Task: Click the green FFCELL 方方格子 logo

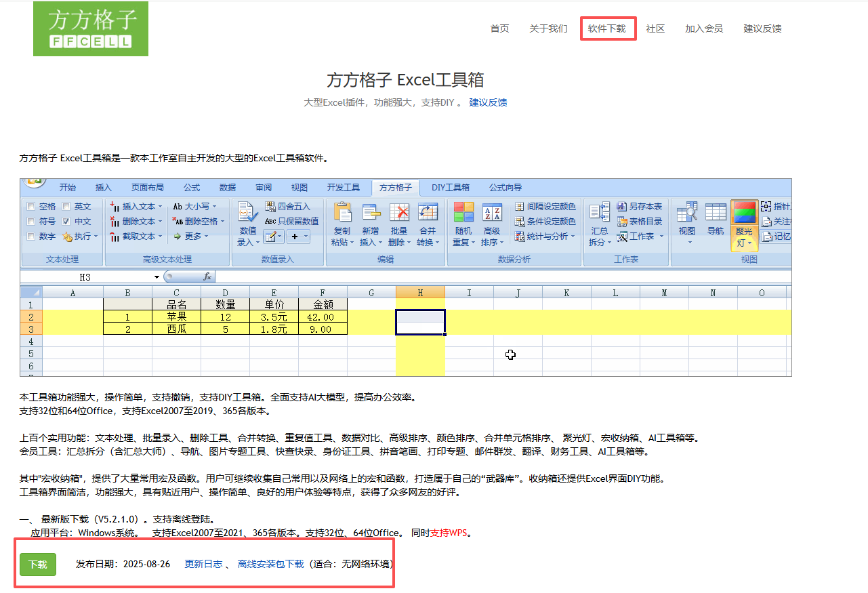Action: (x=91, y=28)
